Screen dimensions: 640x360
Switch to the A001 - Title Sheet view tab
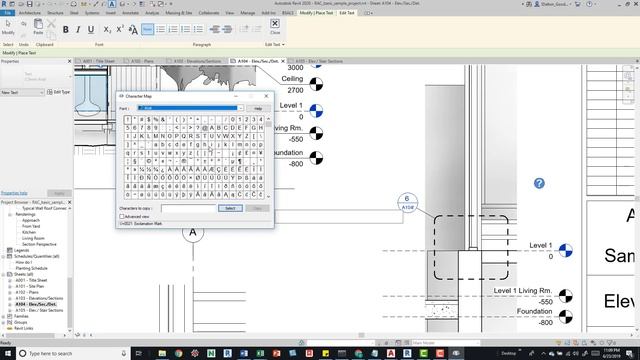[98, 61]
